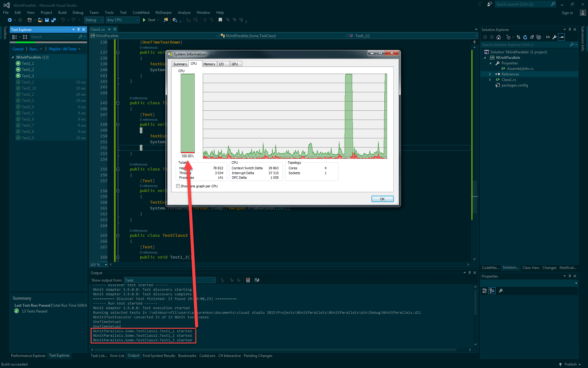Toggle bookmark icon in the main toolbar
The image size is (588, 368).
(x=220, y=20)
